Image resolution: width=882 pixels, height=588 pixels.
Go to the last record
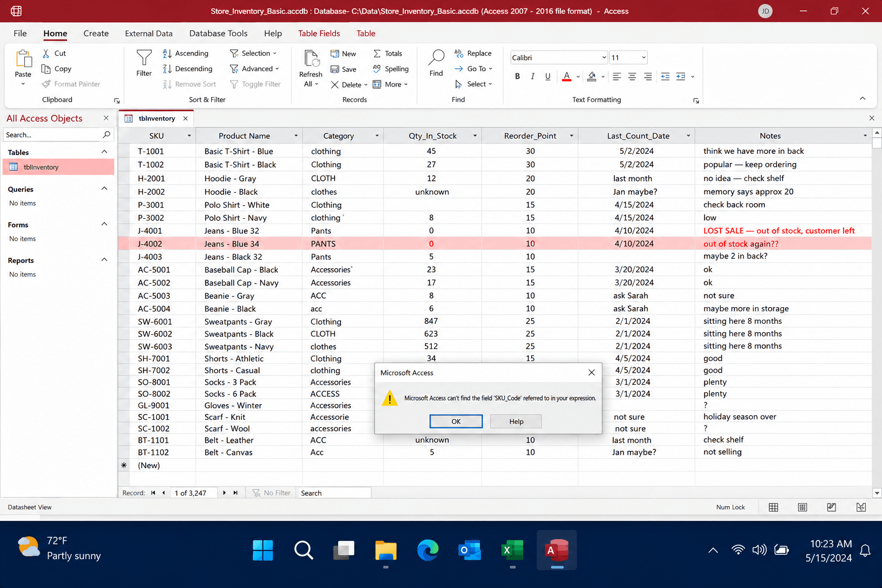(235, 493)
